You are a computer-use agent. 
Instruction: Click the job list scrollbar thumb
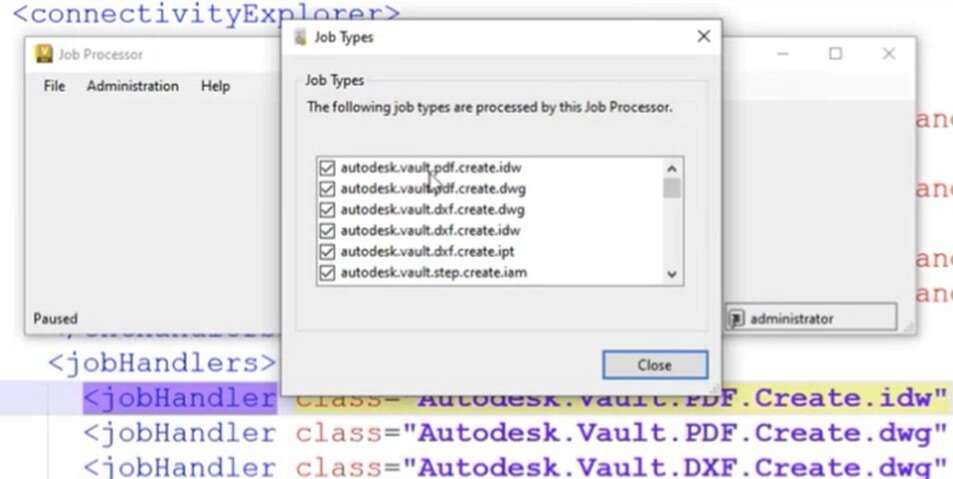pyautogui.click(x=671, y=188)
